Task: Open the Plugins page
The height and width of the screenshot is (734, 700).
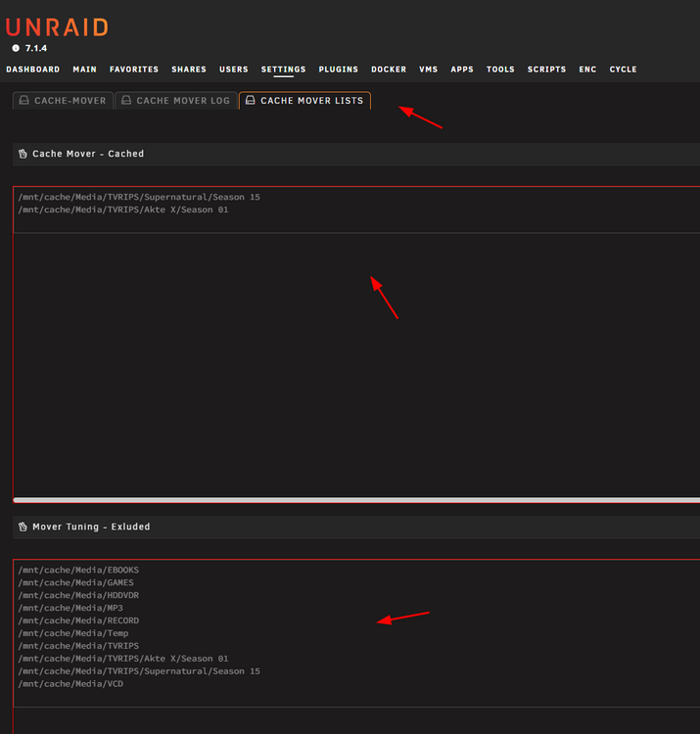Action: click(339, 69)
